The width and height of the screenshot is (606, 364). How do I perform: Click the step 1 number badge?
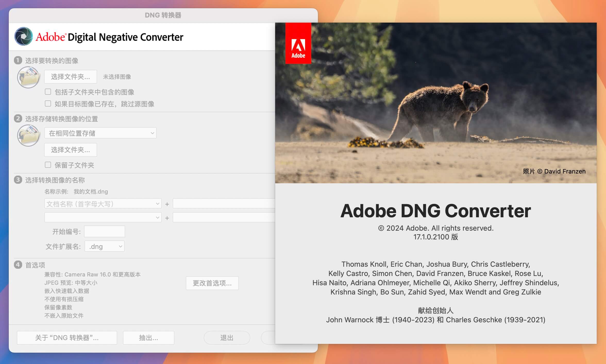(x=18, y=60)
